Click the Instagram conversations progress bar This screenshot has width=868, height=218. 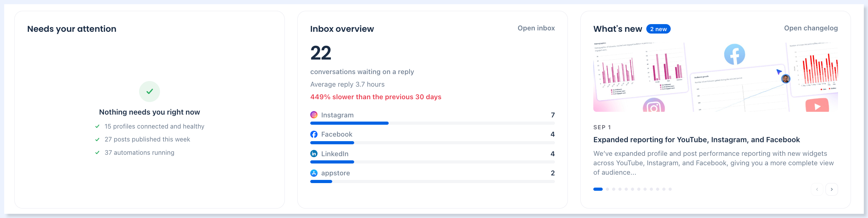(432, 123)
